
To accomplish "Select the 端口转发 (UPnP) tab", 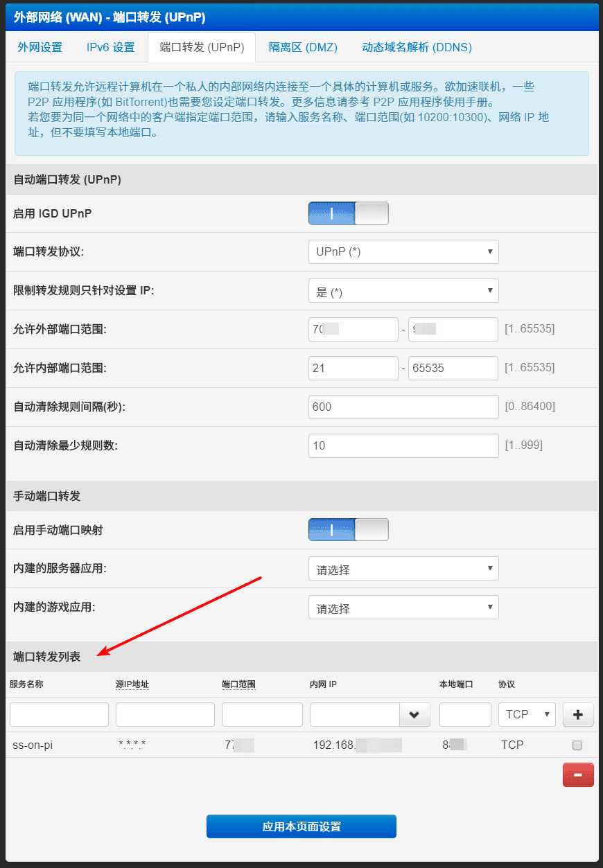I will 202,47.
